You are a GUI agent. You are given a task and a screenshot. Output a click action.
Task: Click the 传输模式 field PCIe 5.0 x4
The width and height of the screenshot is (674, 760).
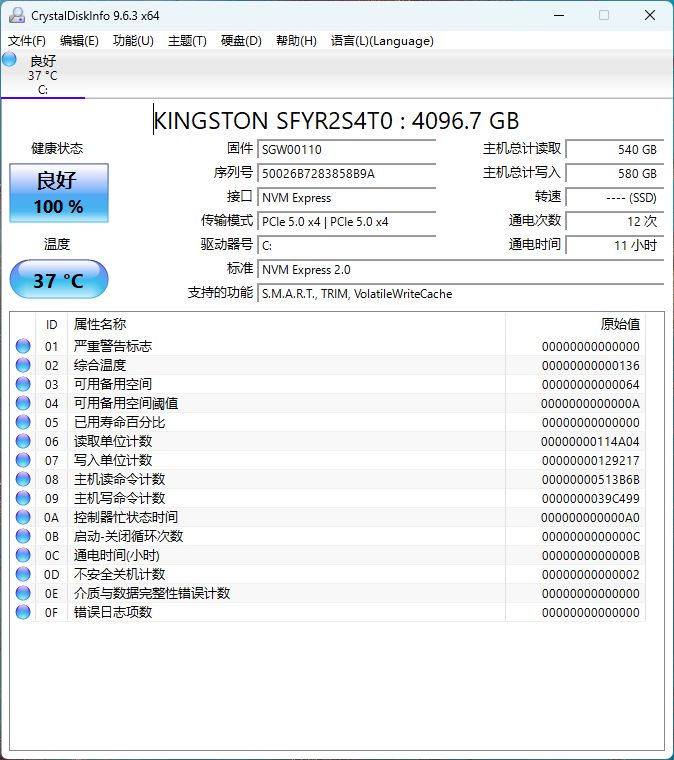click(346, 222)
